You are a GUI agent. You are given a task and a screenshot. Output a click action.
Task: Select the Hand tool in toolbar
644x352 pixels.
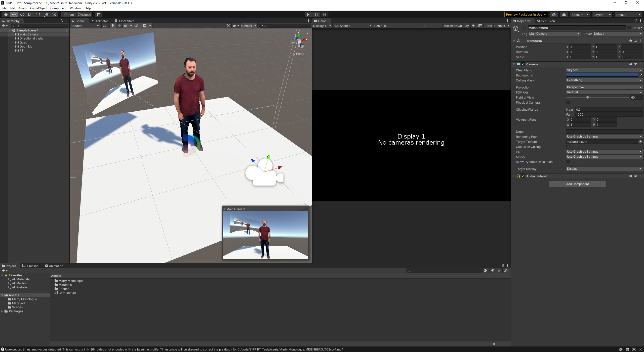tap(6, 15)
